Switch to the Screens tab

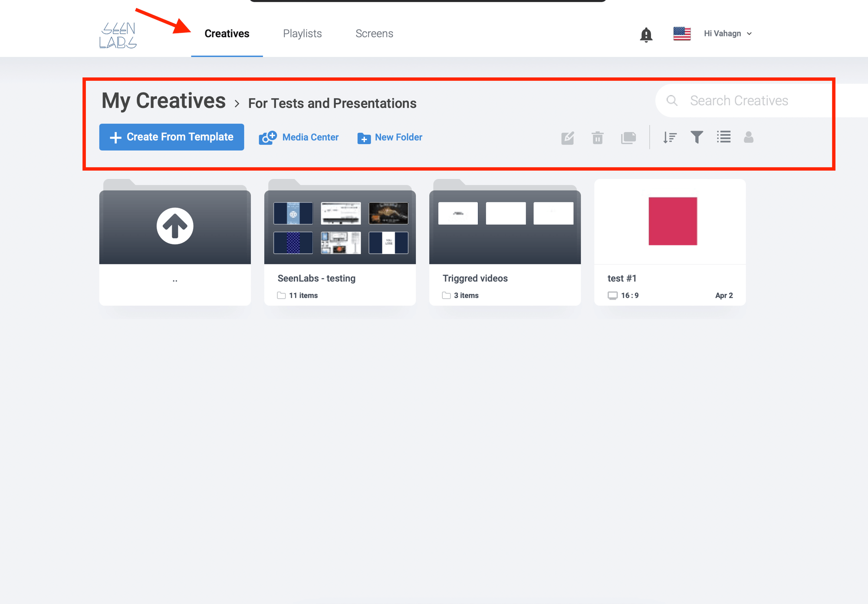[x=374, y=33]
